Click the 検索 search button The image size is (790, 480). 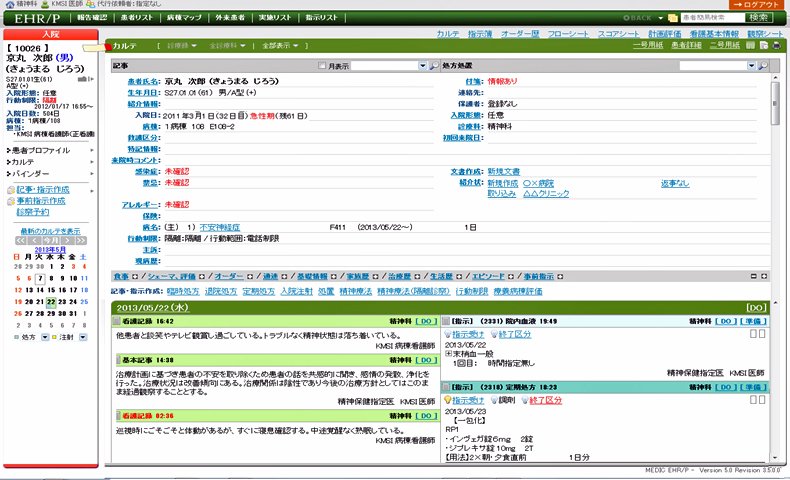(x=758, y=18)
